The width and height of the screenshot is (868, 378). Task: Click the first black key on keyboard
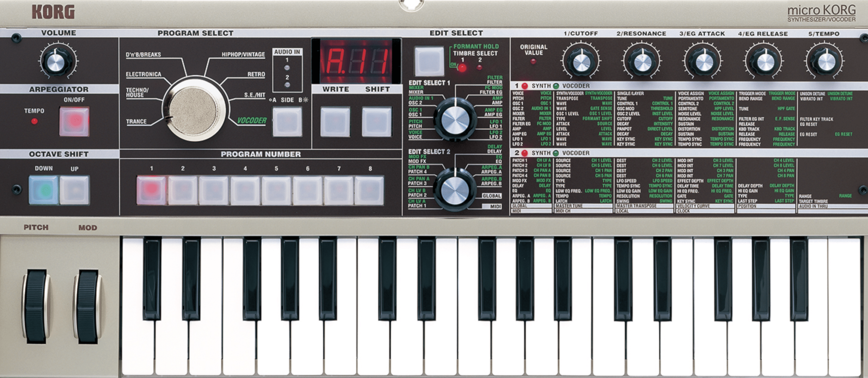click(x=152, y=279)
